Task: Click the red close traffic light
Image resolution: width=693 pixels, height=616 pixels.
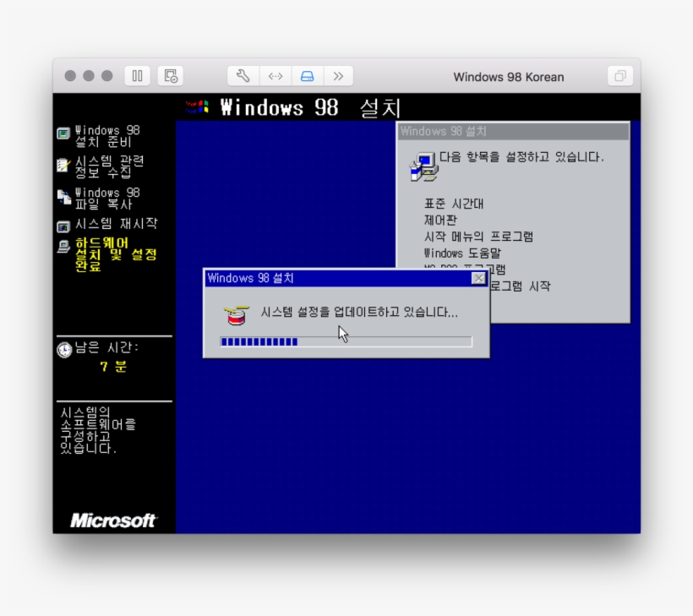Action: (x=70, y=76)
